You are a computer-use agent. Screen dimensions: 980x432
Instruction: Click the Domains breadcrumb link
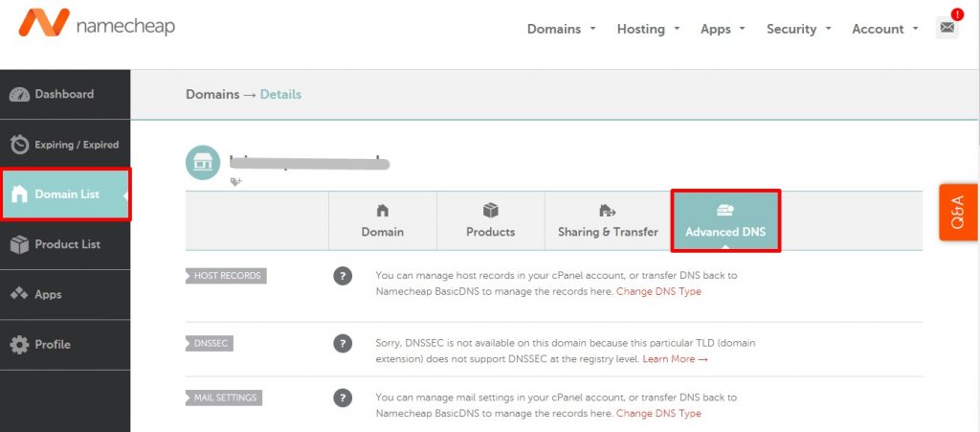212,95
